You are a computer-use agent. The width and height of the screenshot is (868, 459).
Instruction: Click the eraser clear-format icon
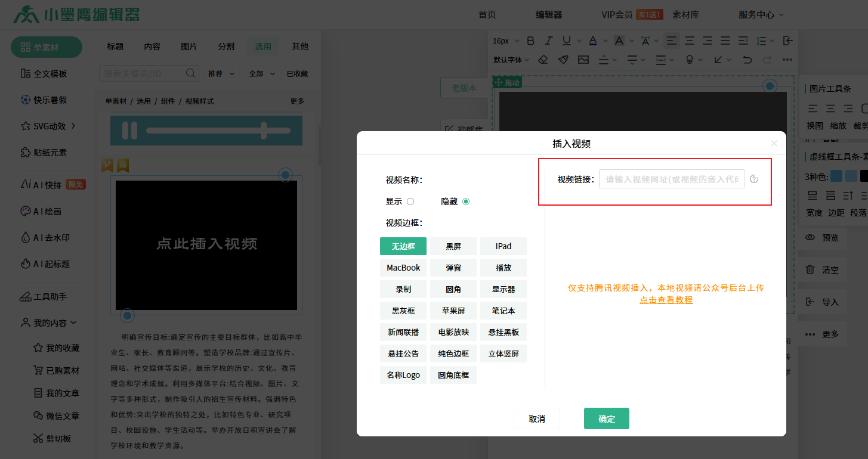coord(543,60)
